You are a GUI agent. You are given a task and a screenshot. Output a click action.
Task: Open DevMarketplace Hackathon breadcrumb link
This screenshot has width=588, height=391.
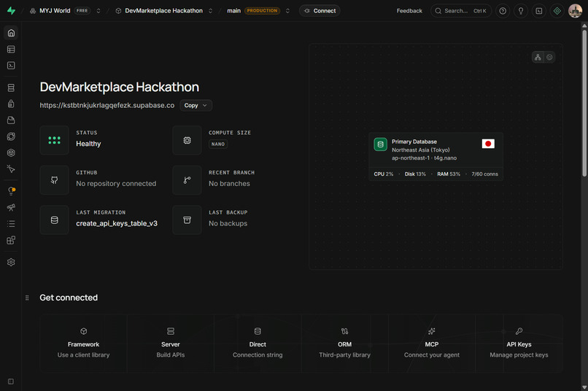[163, 11]
